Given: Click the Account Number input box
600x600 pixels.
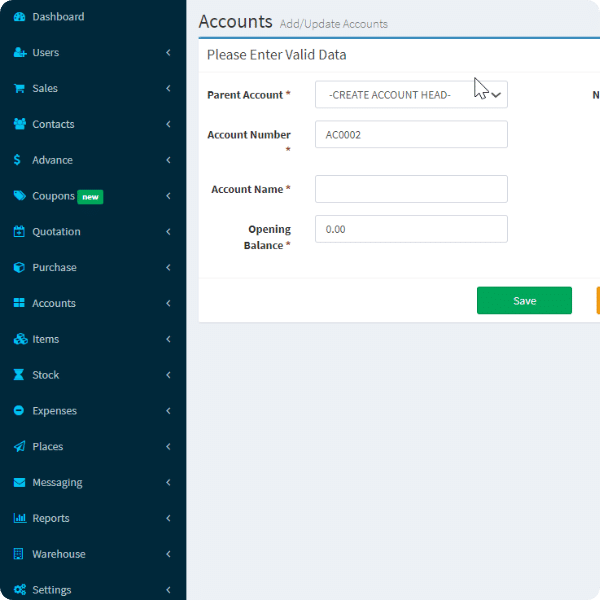Looking at the screenshot, I should (x=411, y=135).
